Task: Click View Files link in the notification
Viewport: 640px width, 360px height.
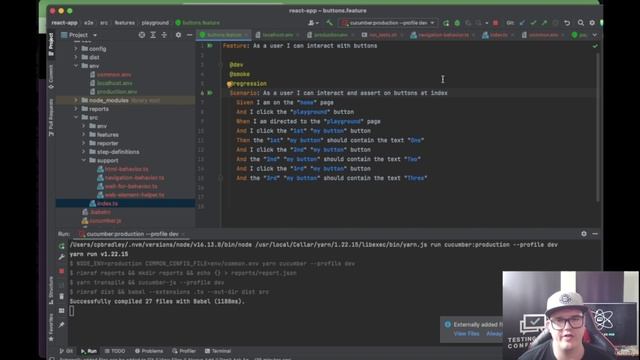Action: (x=466, y=334)
